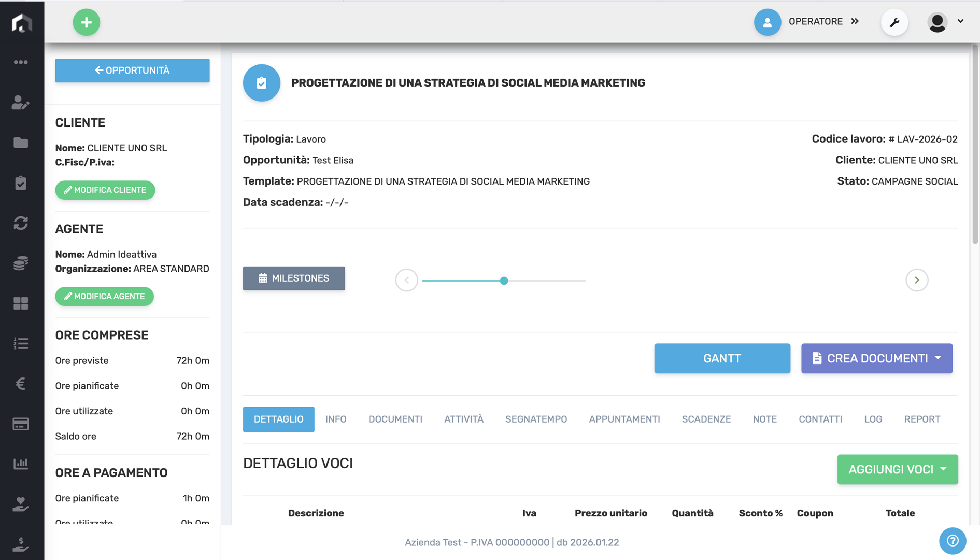Open the numbered list sidebar icon
This screenshot has width=980, height=560.
click(x=21, y=343)
